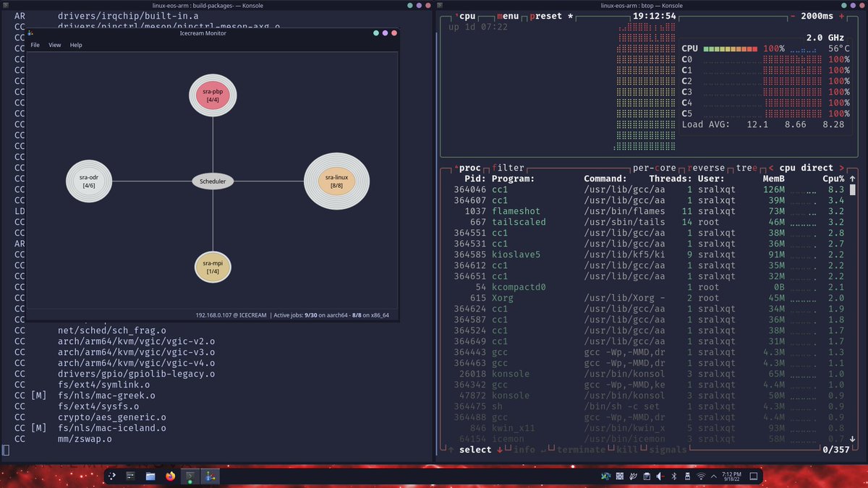Image resolution: width=868 pixels, height=488 pixels.
Task: Select the kcompactd0 process row
Action: coord(648,287)
